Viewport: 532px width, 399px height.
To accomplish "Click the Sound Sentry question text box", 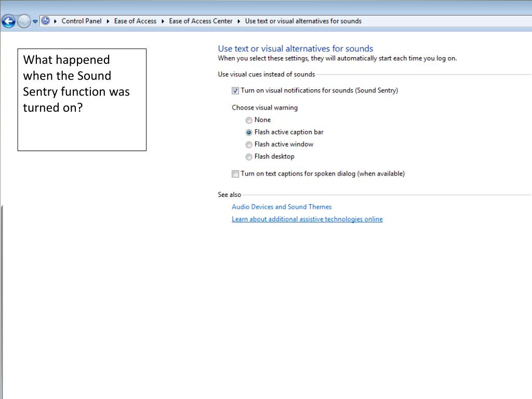I will pyautogui.click(x=82, y=100).
